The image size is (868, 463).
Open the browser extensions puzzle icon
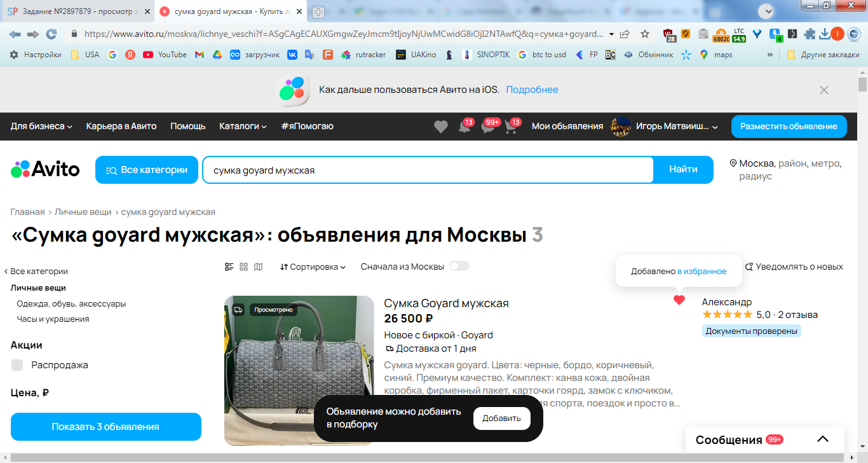(810, 34)
